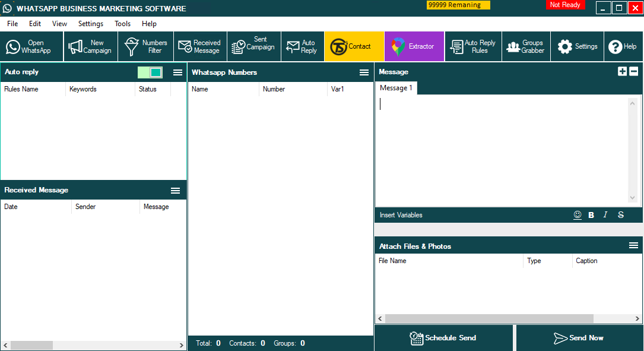The width and height of the screenshot is (644, 351).
Task: Click the Keywords column header
Action: pos(100,89)
